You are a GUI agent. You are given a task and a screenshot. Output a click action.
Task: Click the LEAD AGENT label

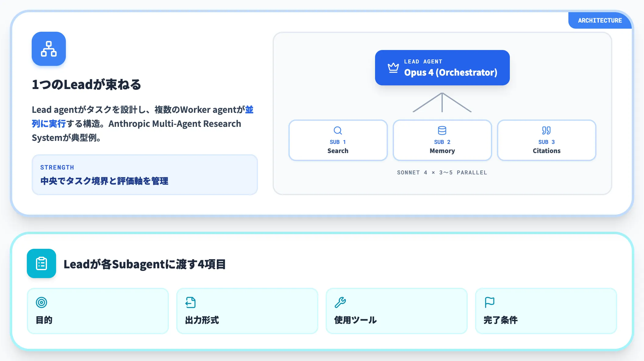tap(423, 62)
